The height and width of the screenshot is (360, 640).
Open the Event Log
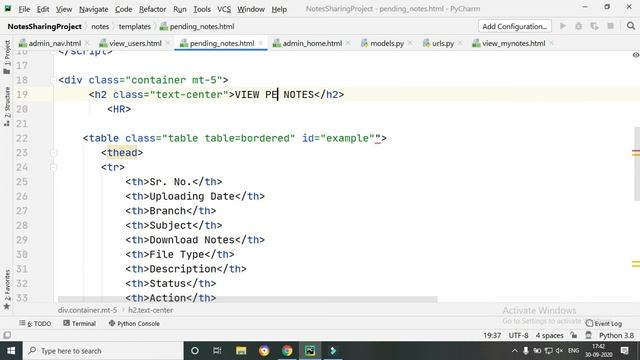point(604,324)
